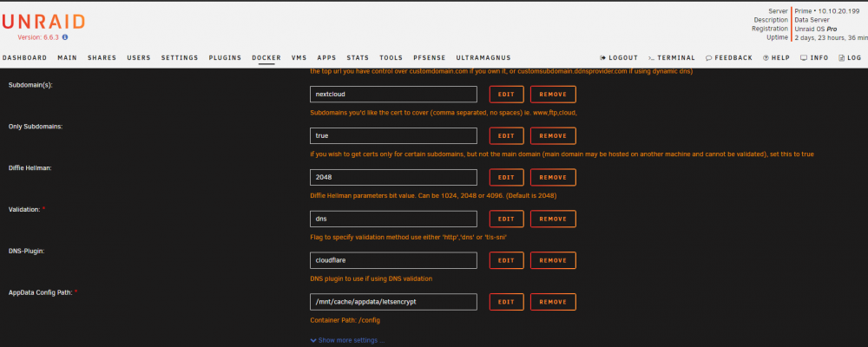The width and height of the screenshot is (868, 347).
Task: Open the VMs tab
Action: 299,57
